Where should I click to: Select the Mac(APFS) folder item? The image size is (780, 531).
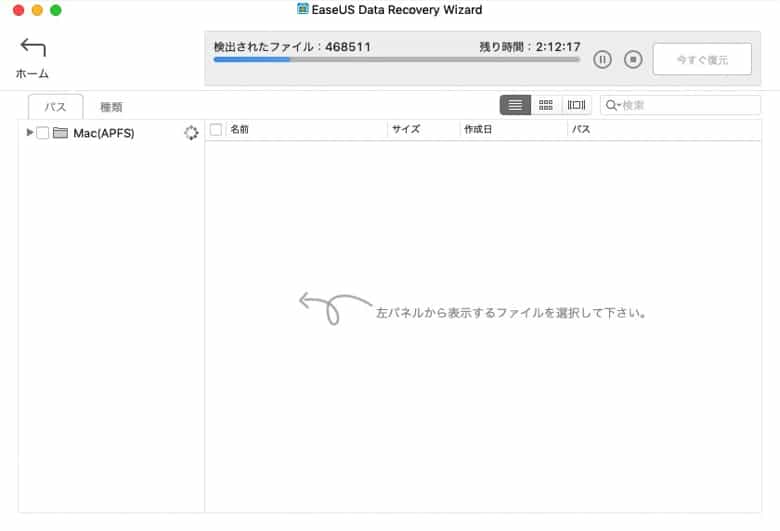pos(103,133)
